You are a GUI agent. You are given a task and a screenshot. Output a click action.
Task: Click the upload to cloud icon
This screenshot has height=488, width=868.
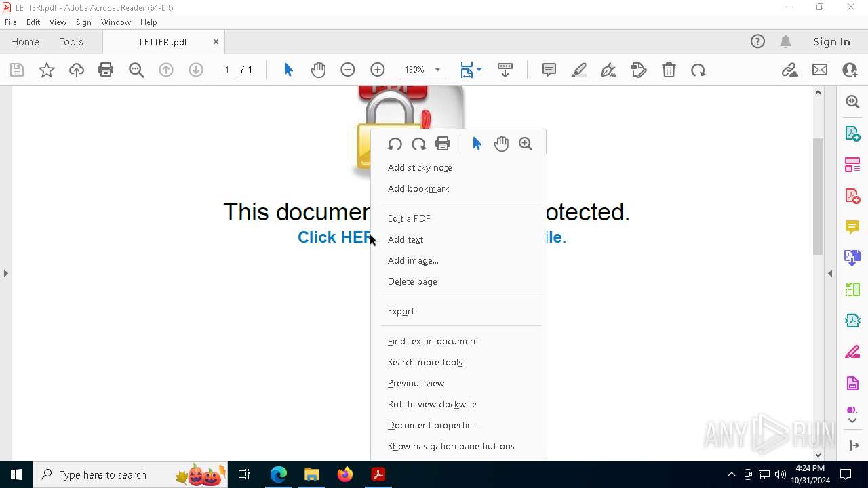click(x=77, y=70)
